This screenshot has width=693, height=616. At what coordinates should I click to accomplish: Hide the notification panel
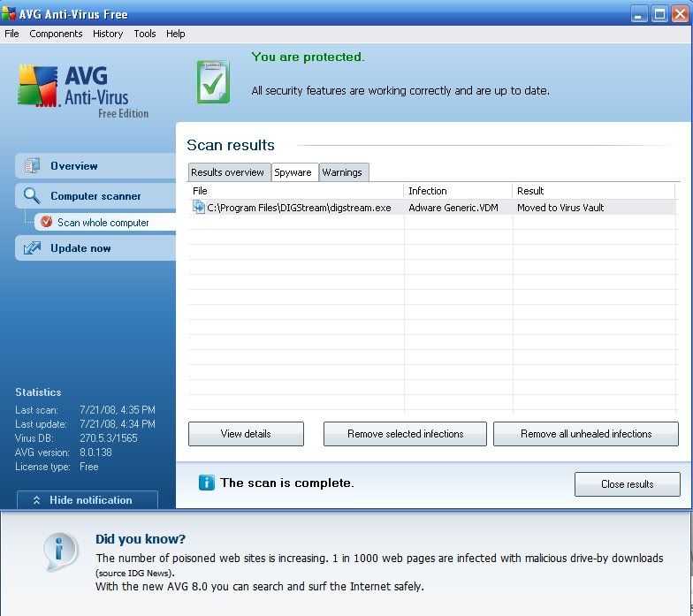[87, 500]
